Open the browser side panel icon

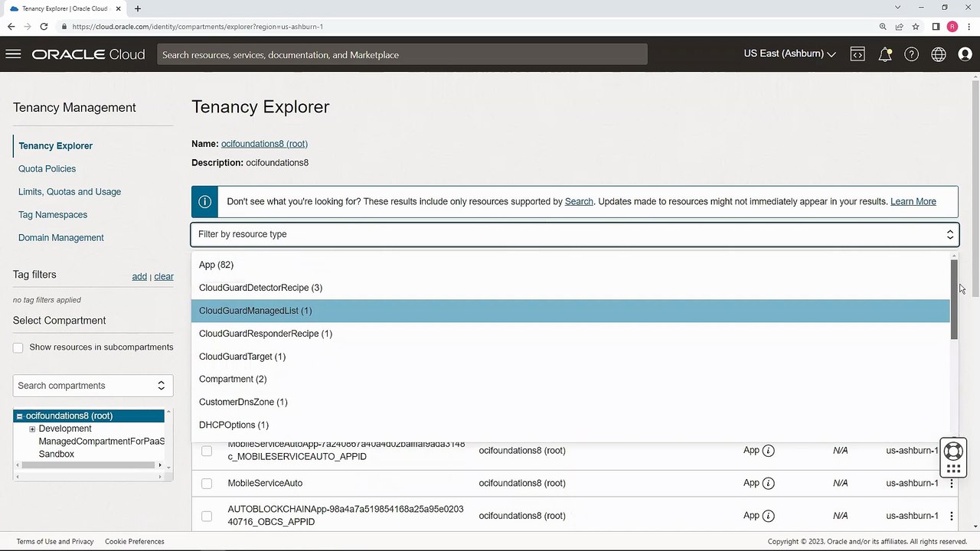click(x=936, y=27)
